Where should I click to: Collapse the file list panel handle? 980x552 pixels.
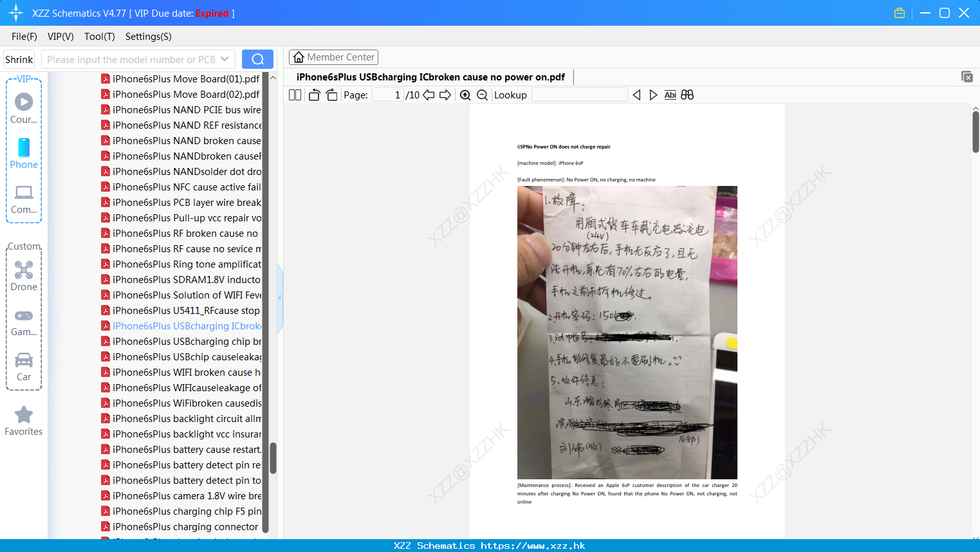tap(280, 298)
